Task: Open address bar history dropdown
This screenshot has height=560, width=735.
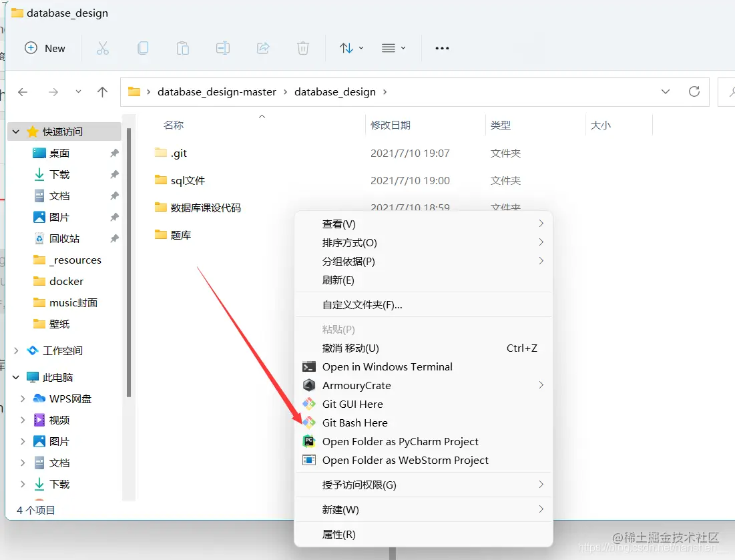Action: click(x=665, y=92)
